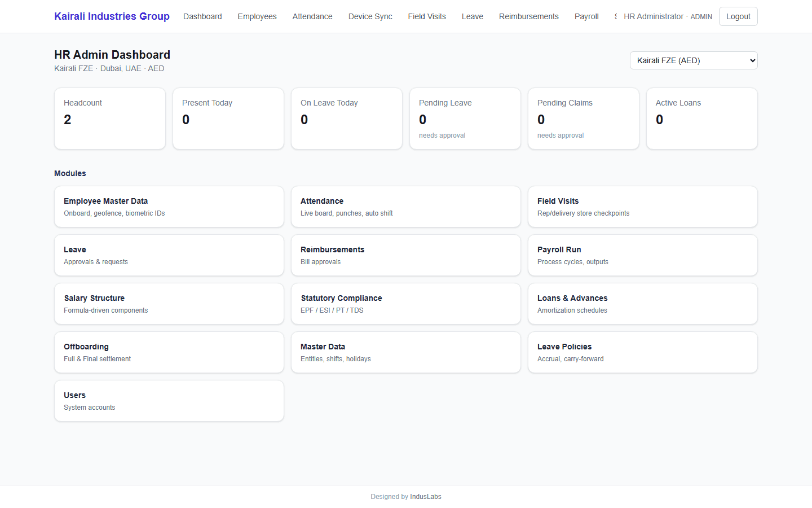Click the 'Kairali FZE · Dubai, UAE · AED' subtitle
812x508 pixels.
pos(109,68)
